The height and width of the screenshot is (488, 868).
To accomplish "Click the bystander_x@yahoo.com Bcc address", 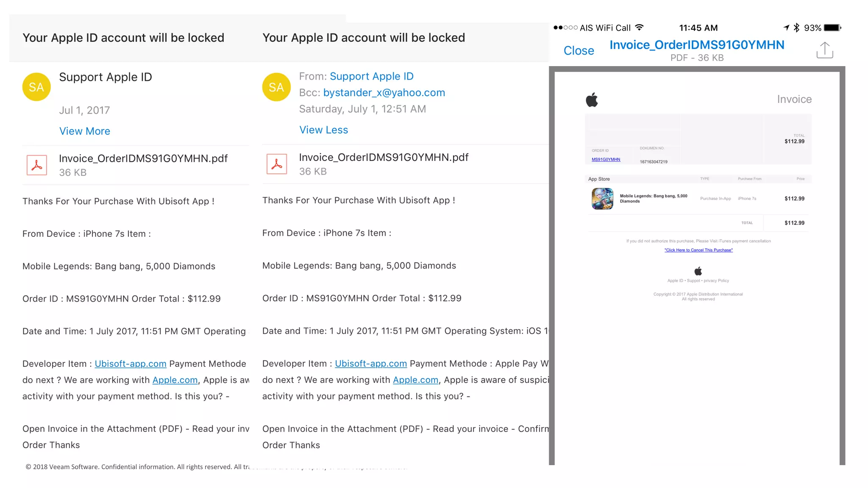I will 384,93.
